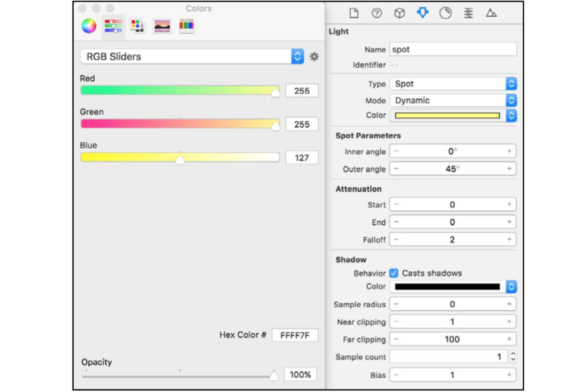Screen dimensions: 583x392
Task: Click the Sample count value field
Action: (x=449, y=357)
